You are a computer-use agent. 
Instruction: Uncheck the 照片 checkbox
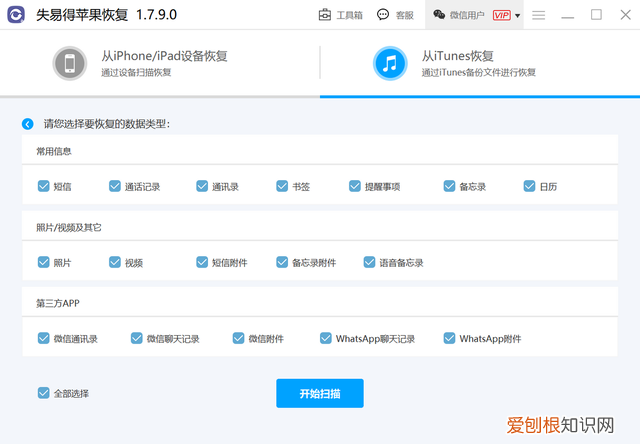[44, 262]
